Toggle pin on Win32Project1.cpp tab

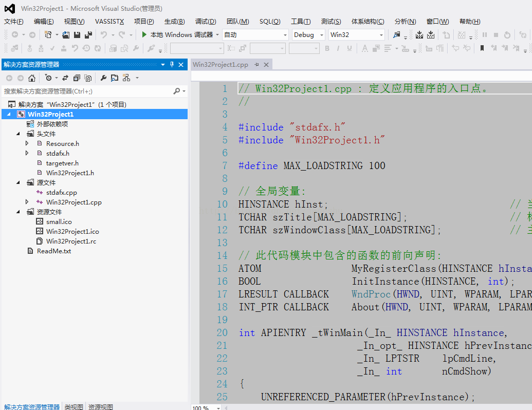(257, 64)
